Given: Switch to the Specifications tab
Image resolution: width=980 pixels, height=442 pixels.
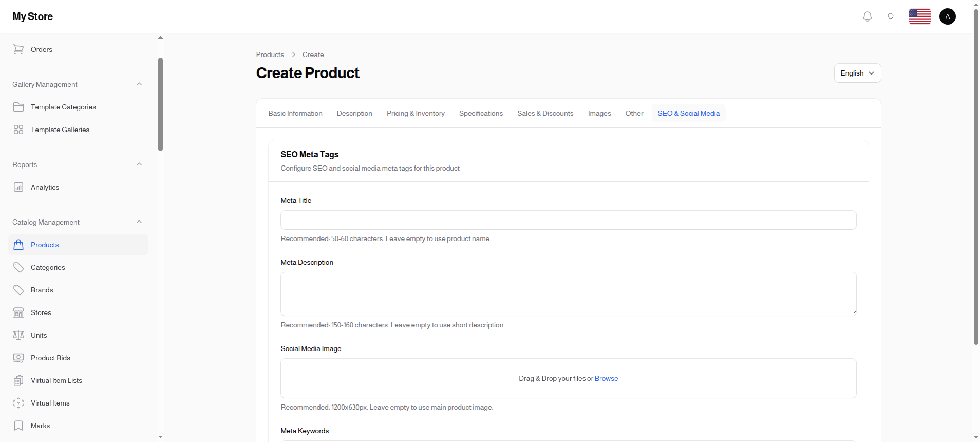Looking at the screenshot, I should tap(481, 113).
